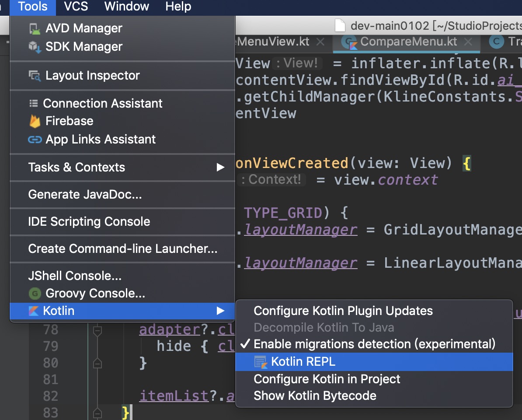Screen dimensions: 522x420
Task: Open the Tools menu
Action: [33, 7]
